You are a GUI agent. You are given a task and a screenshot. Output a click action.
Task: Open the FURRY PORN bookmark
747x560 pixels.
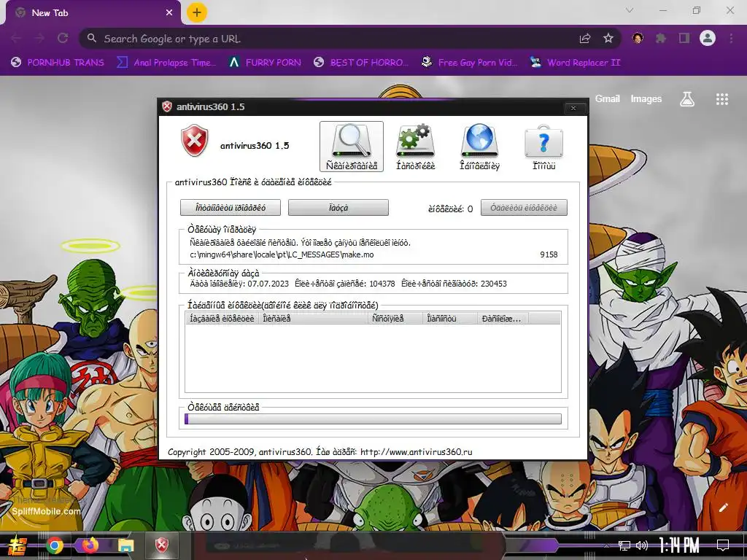point(265,63)
